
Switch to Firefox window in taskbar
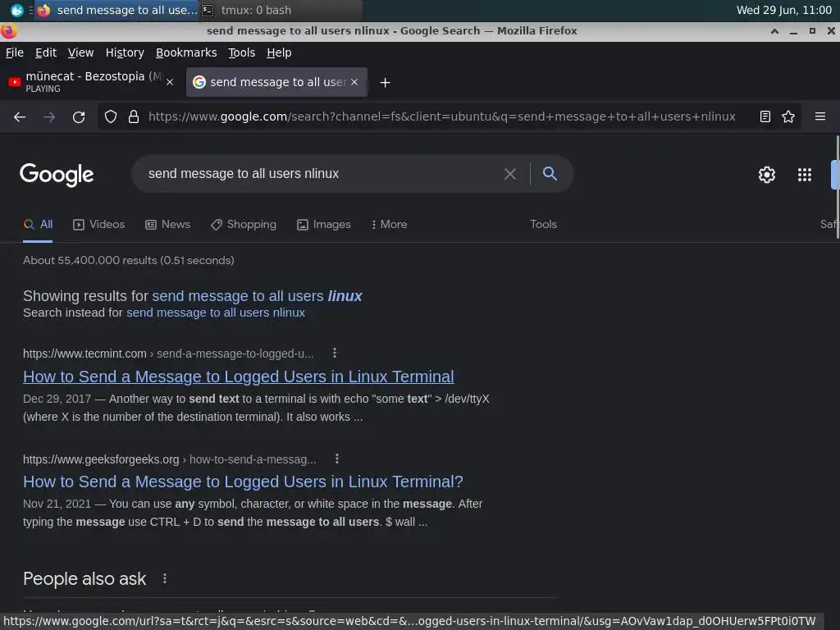pos(116,10)
